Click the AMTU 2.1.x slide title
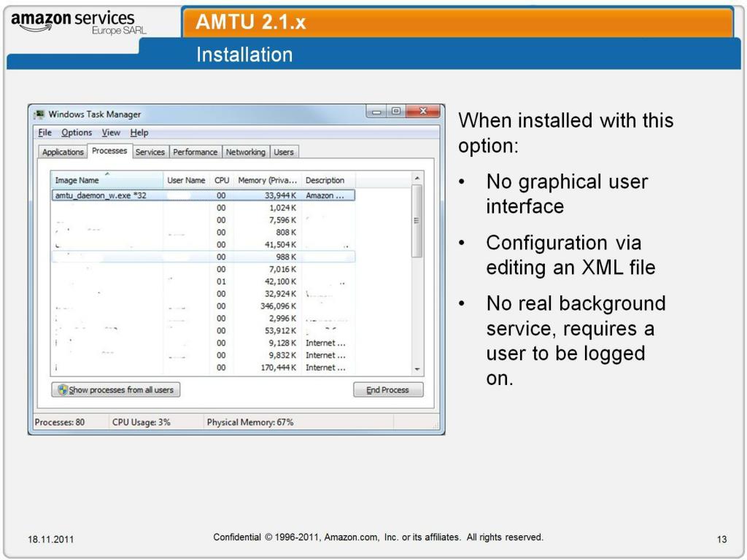The width and height of the screenshot is (747, 560). pos(251,22)
